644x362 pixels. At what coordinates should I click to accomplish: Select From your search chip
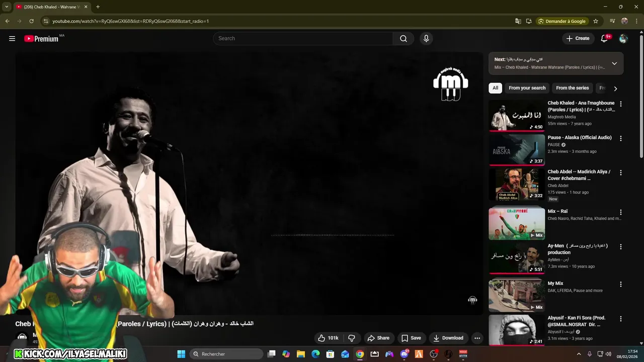[527, 88]
